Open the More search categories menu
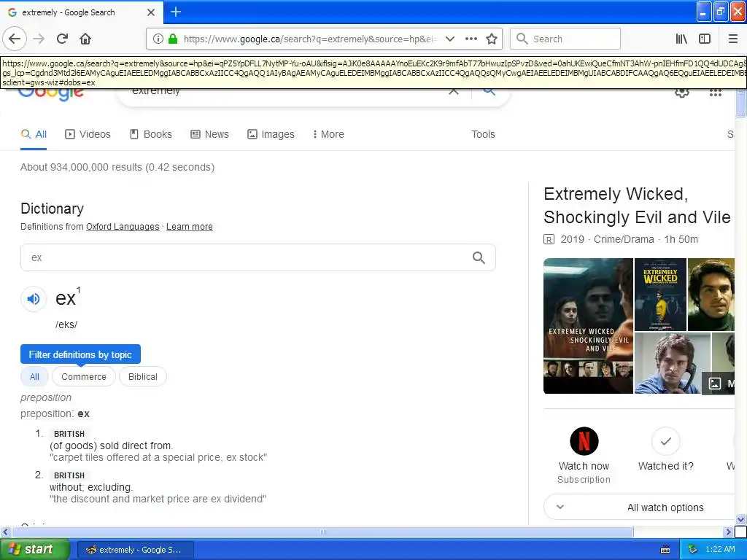The height and width of the screenshot is (560, 747). [328, 134]
